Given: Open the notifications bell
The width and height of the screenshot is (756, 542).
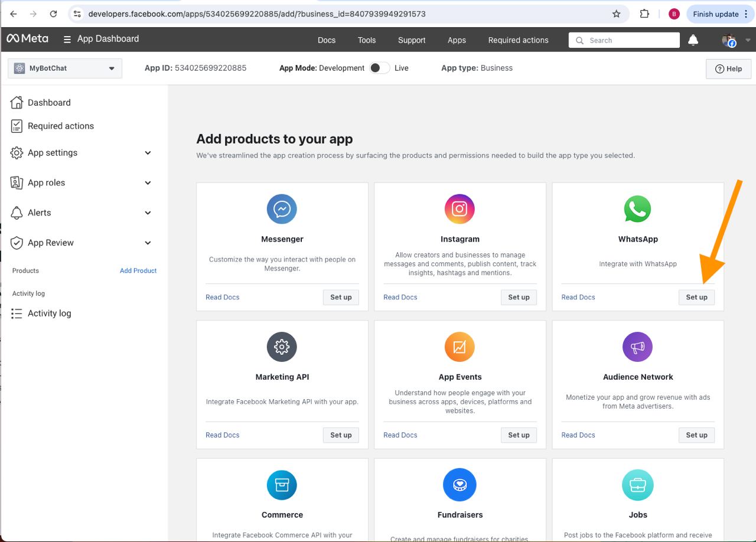Looking at the screenshot, I should [693, 40].
